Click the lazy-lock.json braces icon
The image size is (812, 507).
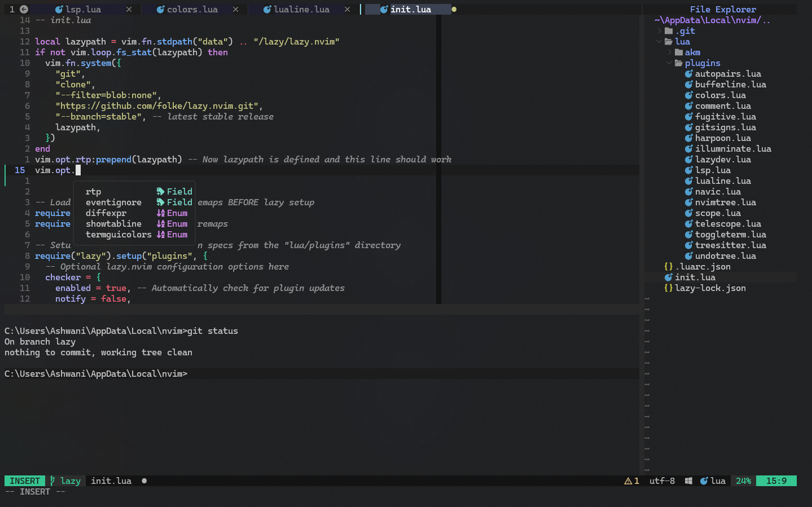tap(669, 288)
